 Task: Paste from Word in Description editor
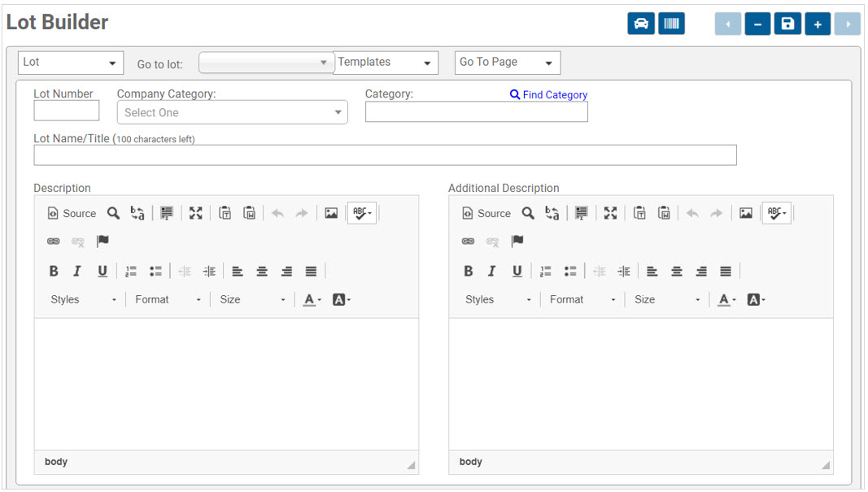pyautogui.click(x=249, y=213)
